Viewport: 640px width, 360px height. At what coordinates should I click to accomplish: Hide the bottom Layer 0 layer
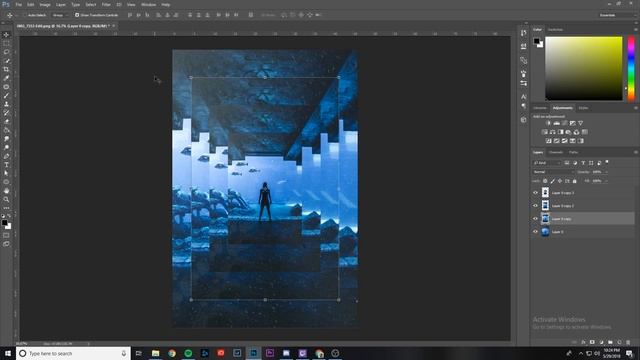(536, 232)
